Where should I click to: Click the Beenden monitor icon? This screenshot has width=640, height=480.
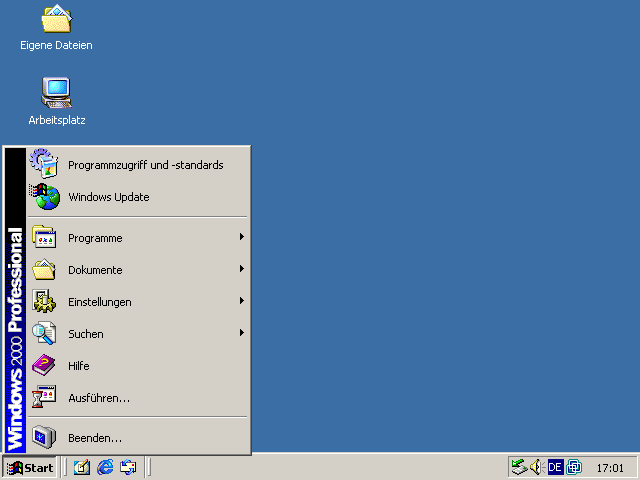pyautogui.click(x=44, y=437)
